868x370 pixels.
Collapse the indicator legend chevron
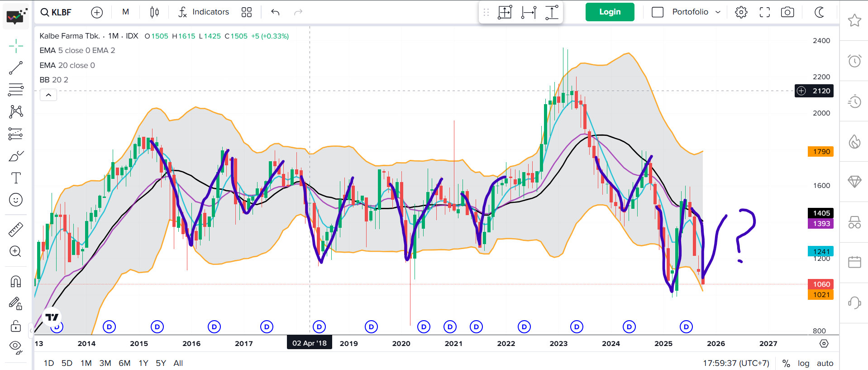click(48, 95)
